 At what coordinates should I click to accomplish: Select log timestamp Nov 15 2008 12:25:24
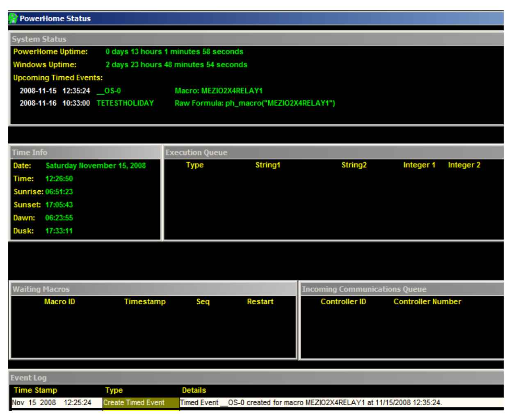(52, 403)
